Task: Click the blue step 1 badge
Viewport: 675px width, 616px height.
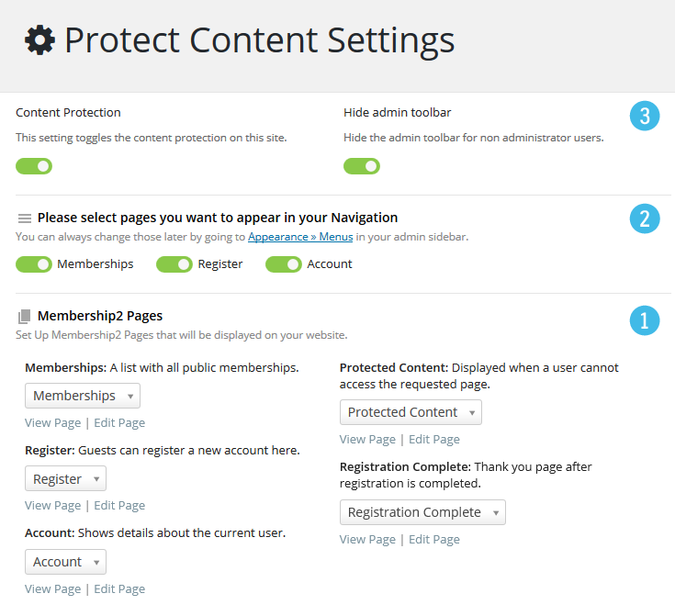Action: coord(645,320)
